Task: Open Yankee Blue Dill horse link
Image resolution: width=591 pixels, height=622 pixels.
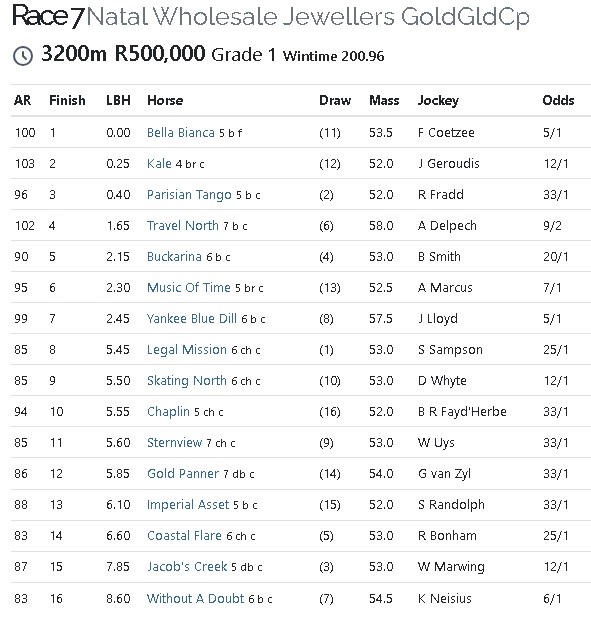Action: (x=192, y=319)
